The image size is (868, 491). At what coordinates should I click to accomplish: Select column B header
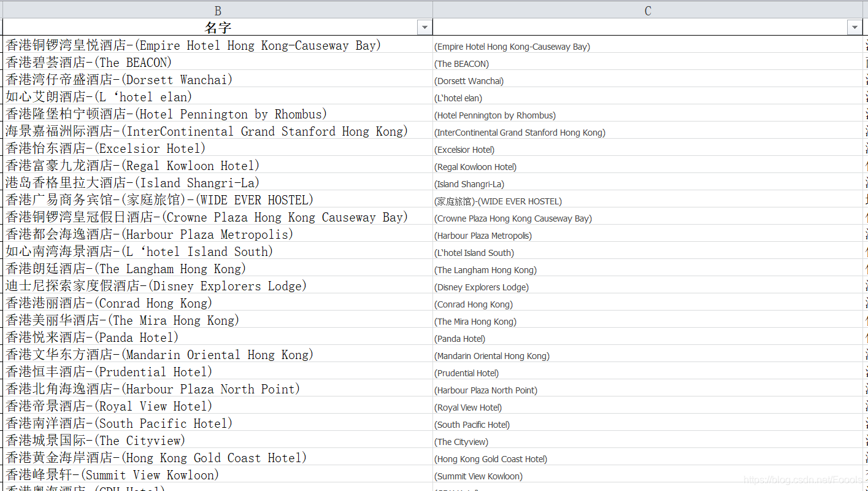point(218,10)
